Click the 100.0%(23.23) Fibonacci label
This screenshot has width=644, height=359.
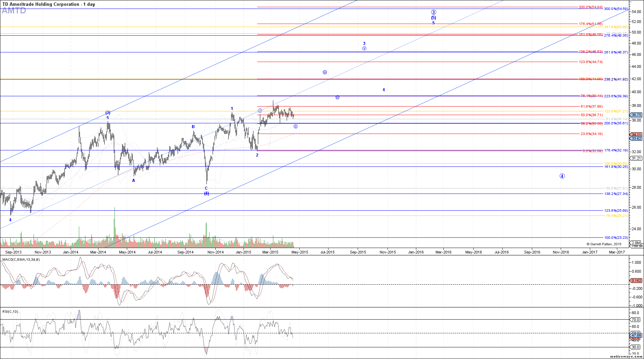pyautogui.click(x=616, y=238)
